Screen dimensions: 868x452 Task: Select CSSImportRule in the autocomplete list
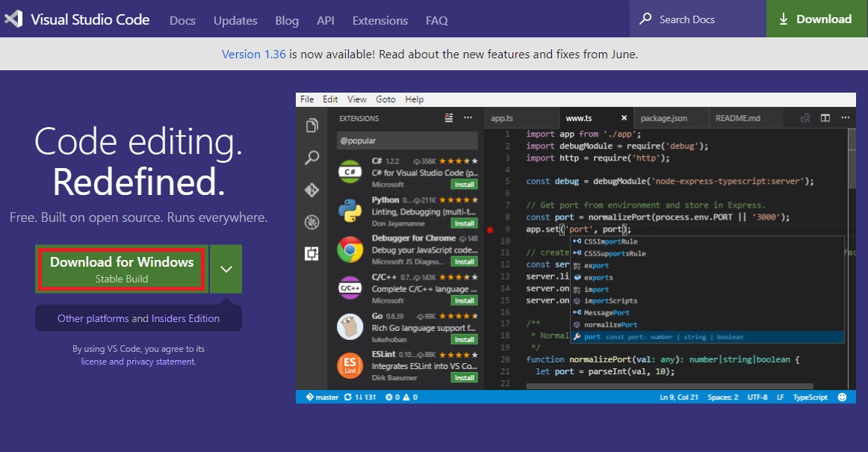pyautogui.click(x=707, y=241)
